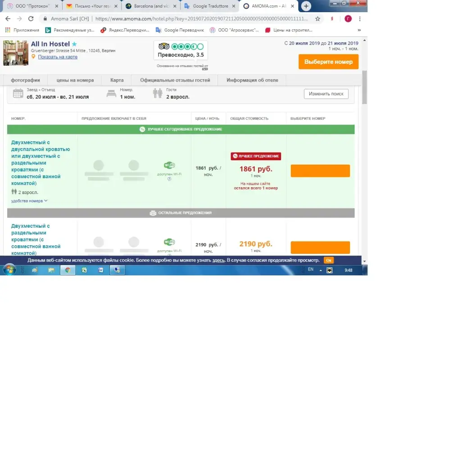Click the Wi-Fi icon in the 1861 руб. row
Image resolution: width=476 pixels, height=450 pixels.
tap(169, 165)
